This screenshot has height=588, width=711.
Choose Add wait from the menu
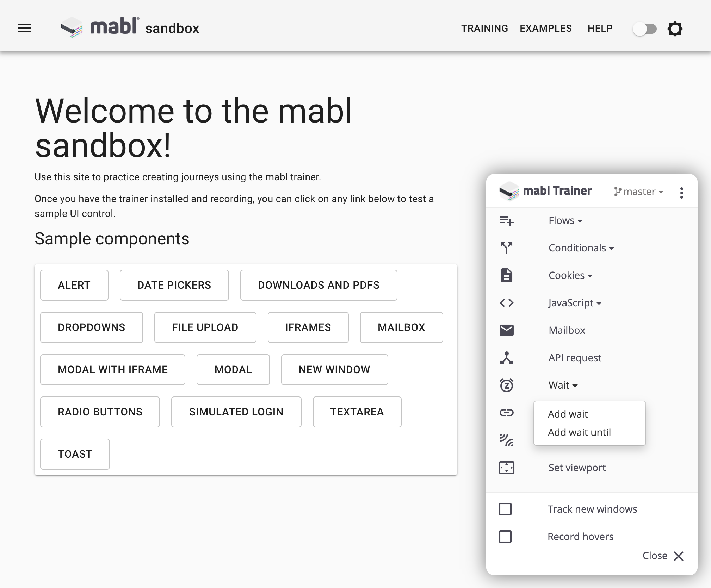tap(590, 414)
